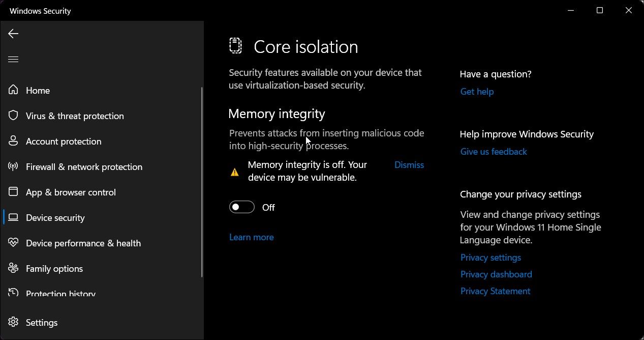Open the hamburger navigation menu
This screenshot has width=644, height=340.
coord(13,60)
